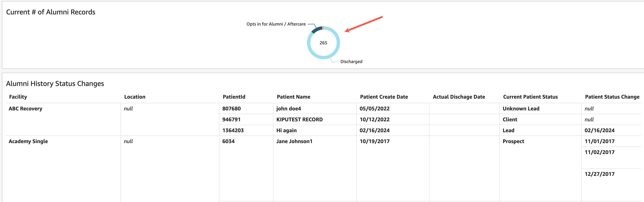Image resolution: width=644 pixels, height=202 pixels.
Task: Select the KIPUTEST RECORD patient name
Action: 299,120
